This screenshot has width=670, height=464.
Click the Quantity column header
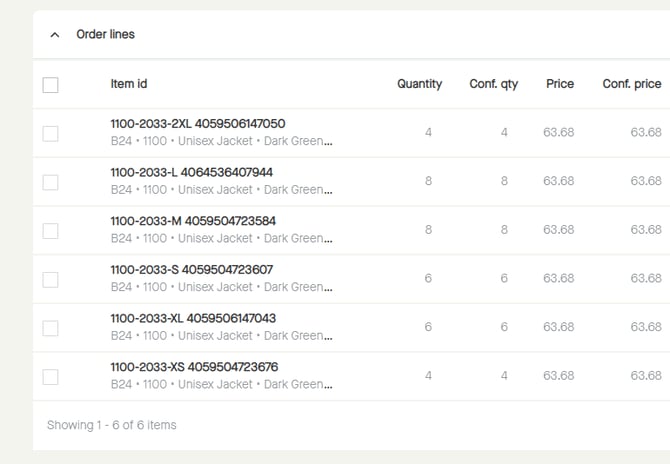[419, 84]
